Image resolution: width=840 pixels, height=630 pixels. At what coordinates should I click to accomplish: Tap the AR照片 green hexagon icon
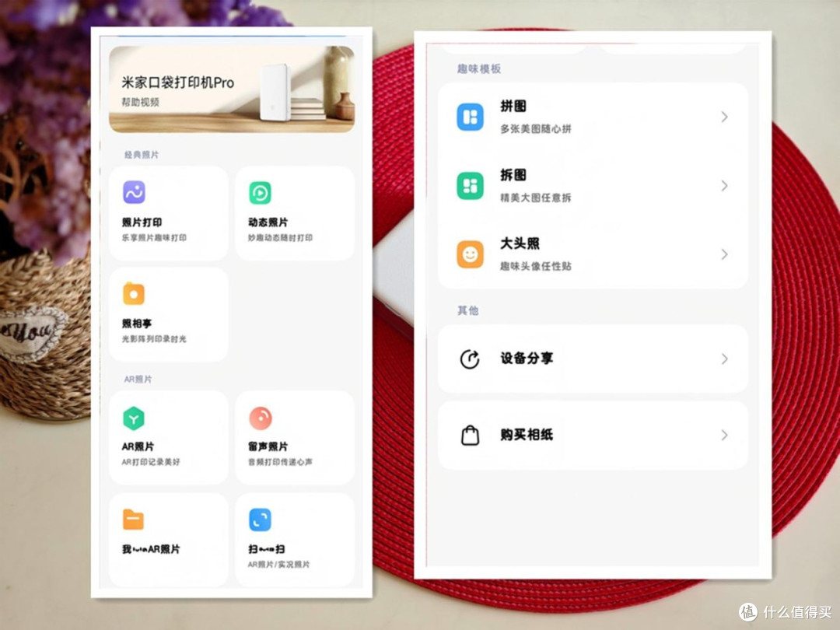tap(134, 418)
